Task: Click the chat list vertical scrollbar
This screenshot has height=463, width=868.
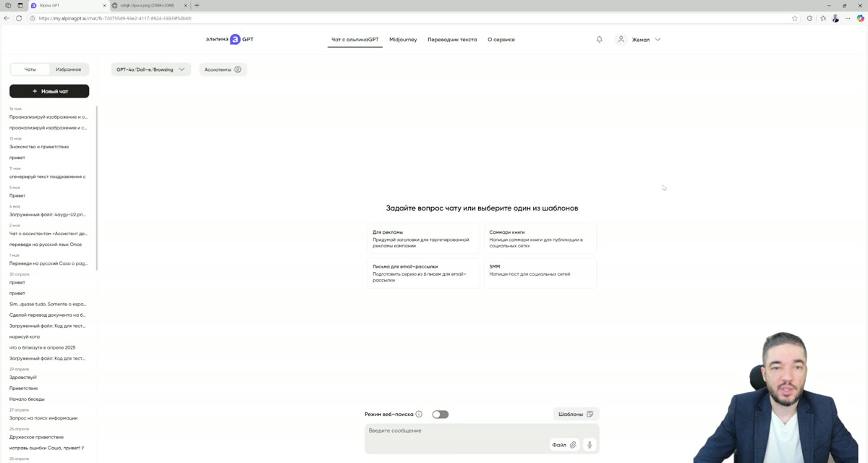Action: coord(97,188)
